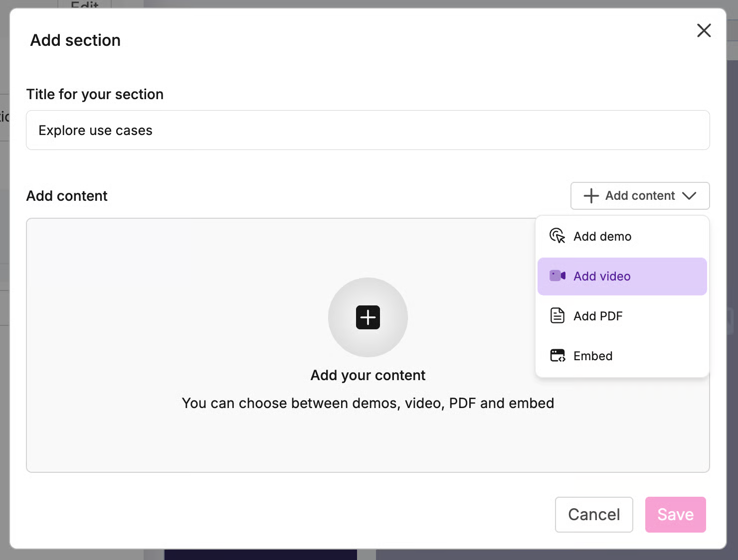Focus the section title field reading Explore use cases
Screen dimensions: 738x560
(x=368, y=131)
